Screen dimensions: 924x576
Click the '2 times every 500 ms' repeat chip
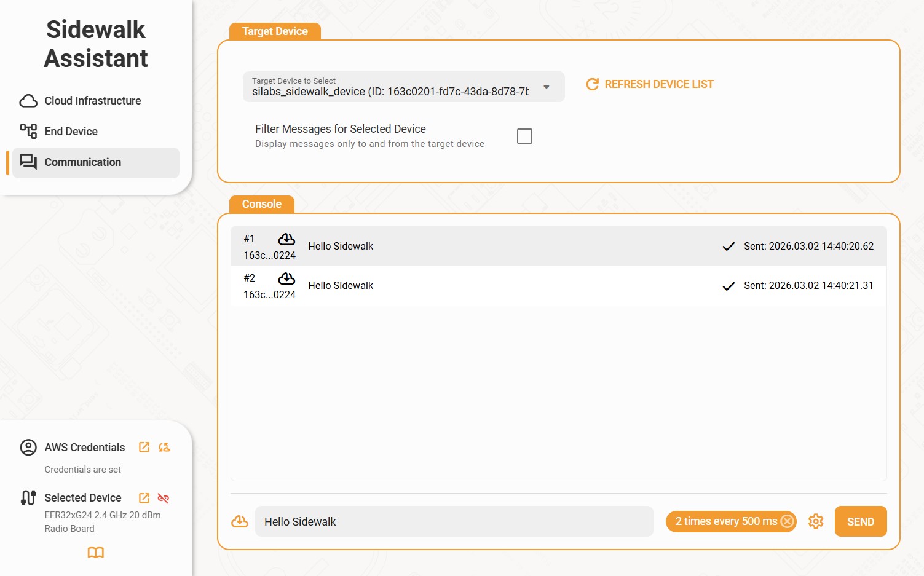pyautogui.click(x=725, y=521)
